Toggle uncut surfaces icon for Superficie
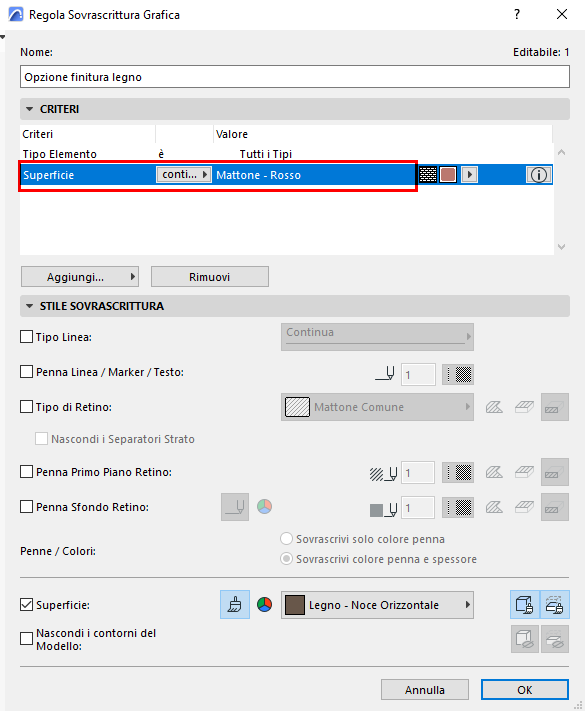The height and width of the screenshot is (711, 585). click(x=525, y=604)
